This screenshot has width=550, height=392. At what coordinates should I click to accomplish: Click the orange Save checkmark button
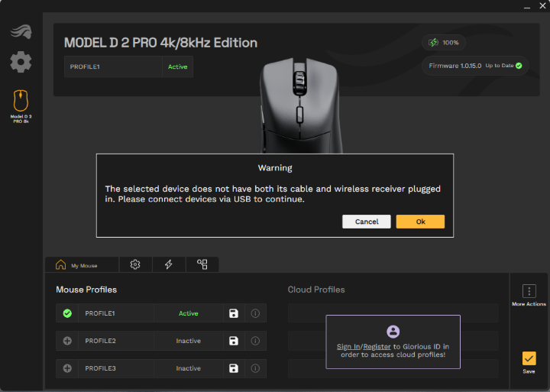coord(529,358)
